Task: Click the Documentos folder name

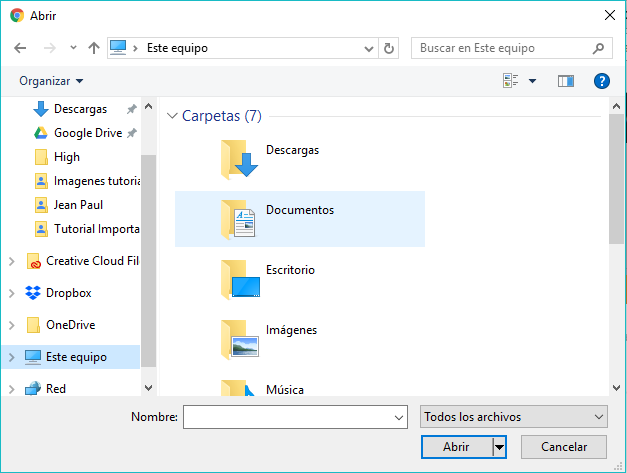Action: click(300, 210)
